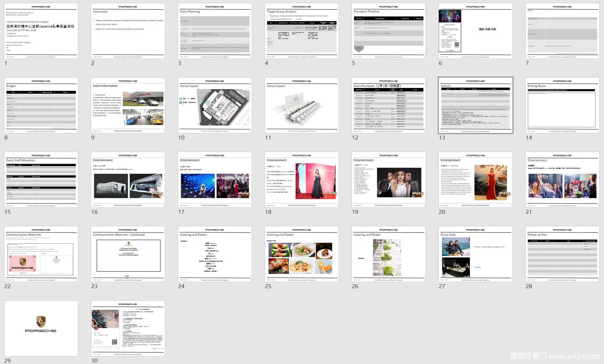Select slide 1 cover thumbnail
Image resolution: width=604 pixels, height=364 pixels.
41,31
